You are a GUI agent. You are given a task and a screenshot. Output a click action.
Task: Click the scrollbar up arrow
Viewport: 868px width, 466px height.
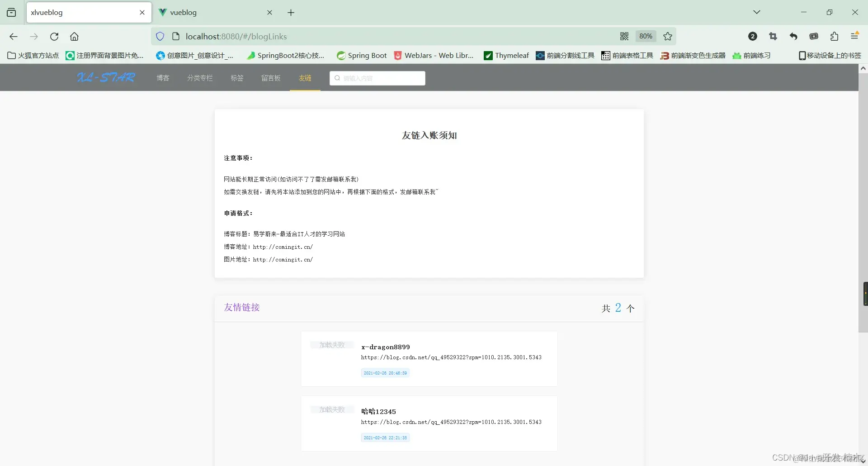click(x=863, y=68)
